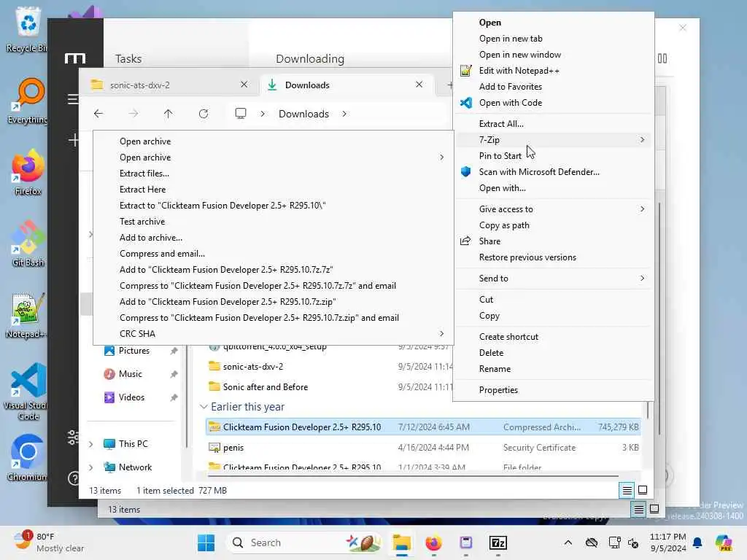Collapse the Earlier this year group

click(204, 407)
